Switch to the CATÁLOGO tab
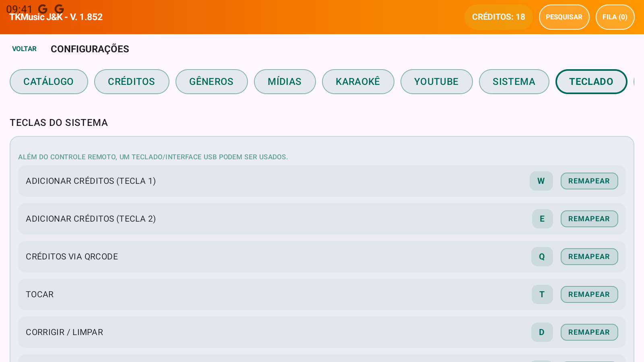This screenshot has height=362, width=644. click(49, 82)
